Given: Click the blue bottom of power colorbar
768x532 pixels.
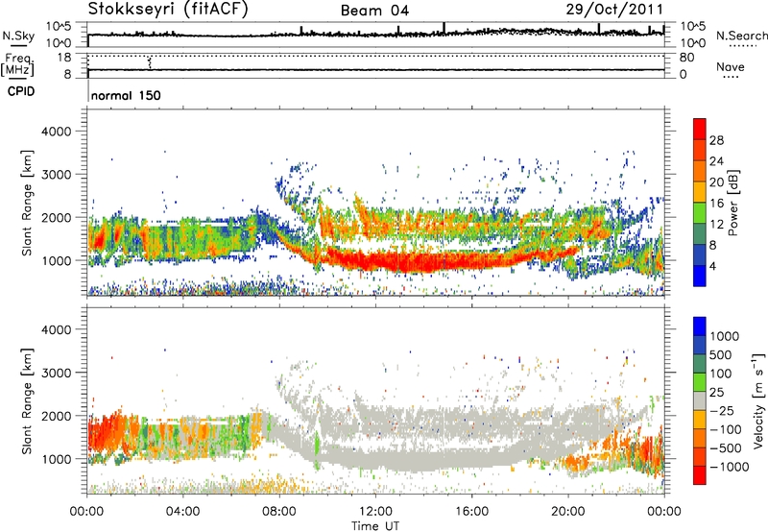Looking at the screenshot, I should (700, 276).
